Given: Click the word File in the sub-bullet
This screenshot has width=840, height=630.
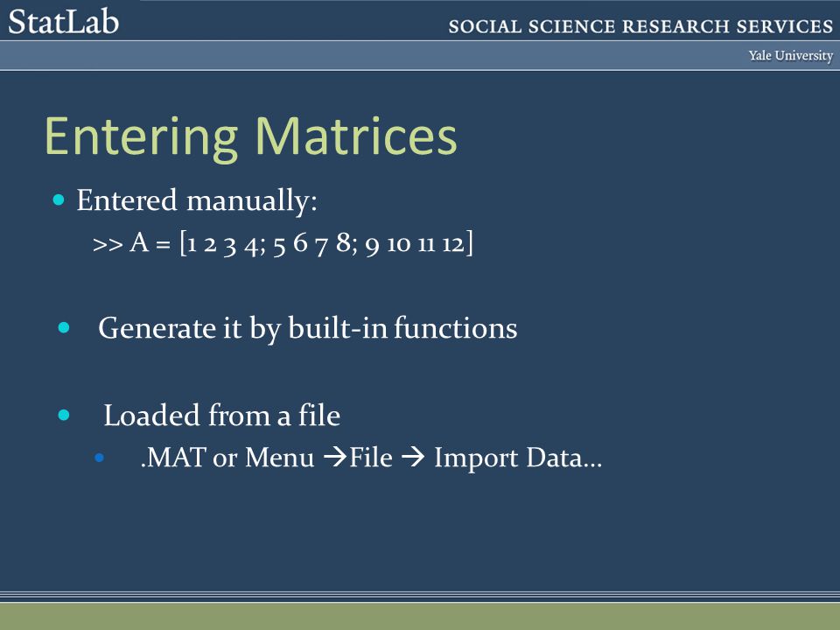Looking at the screenshot, I should 371,458.
